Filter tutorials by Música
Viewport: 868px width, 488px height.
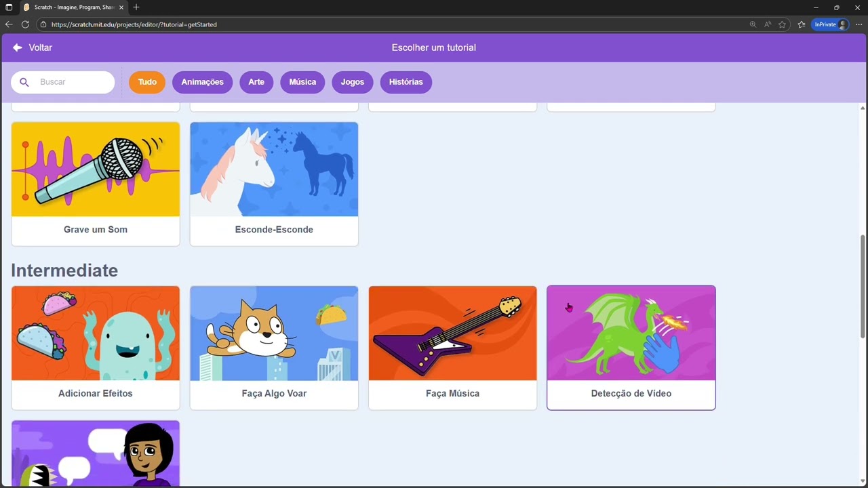pyautogui.click(x=302, y=82)
